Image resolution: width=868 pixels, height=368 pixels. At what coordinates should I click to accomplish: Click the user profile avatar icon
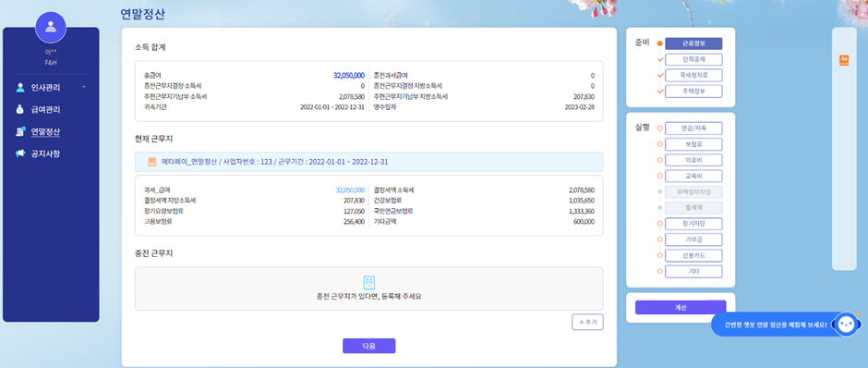(x=51, y=27)
